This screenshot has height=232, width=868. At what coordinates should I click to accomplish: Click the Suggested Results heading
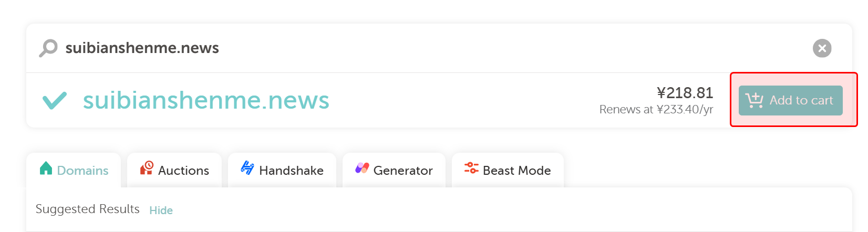point(87,209)
